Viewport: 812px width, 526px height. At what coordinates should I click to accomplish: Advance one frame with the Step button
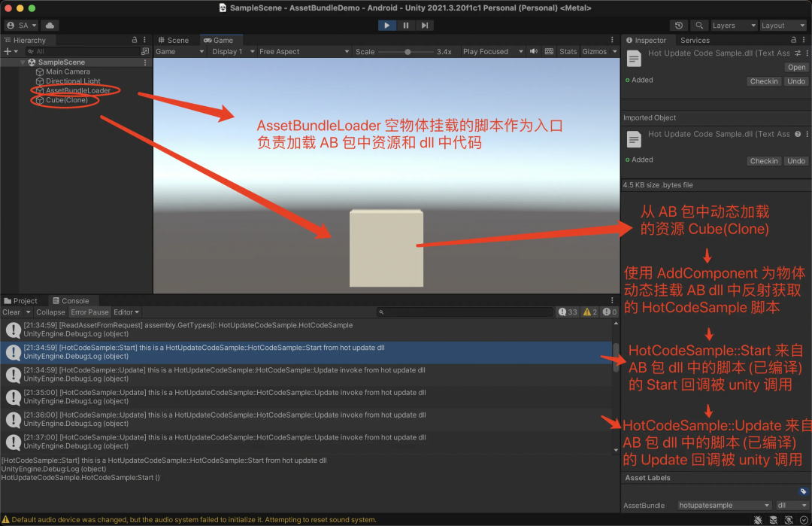[425, 26]
